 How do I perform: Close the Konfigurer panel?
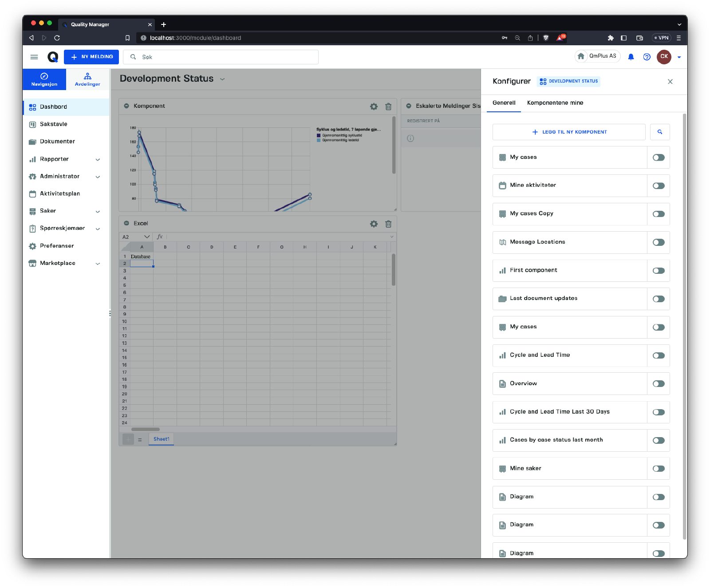coord(670,82)
